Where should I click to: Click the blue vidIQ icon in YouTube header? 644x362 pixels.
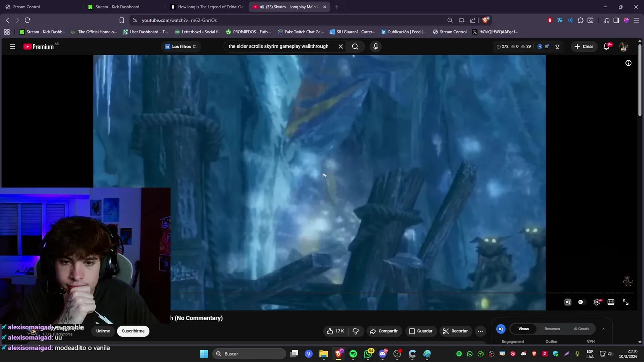(540, 46)
